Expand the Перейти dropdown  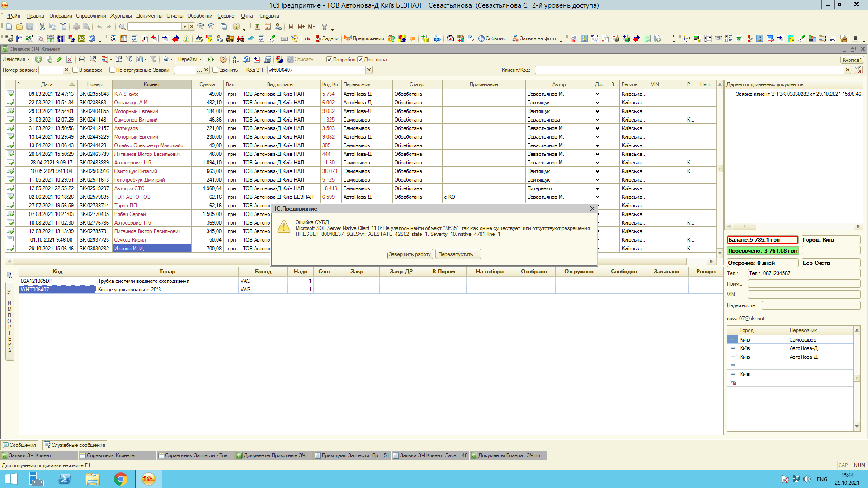pos(190,60)
